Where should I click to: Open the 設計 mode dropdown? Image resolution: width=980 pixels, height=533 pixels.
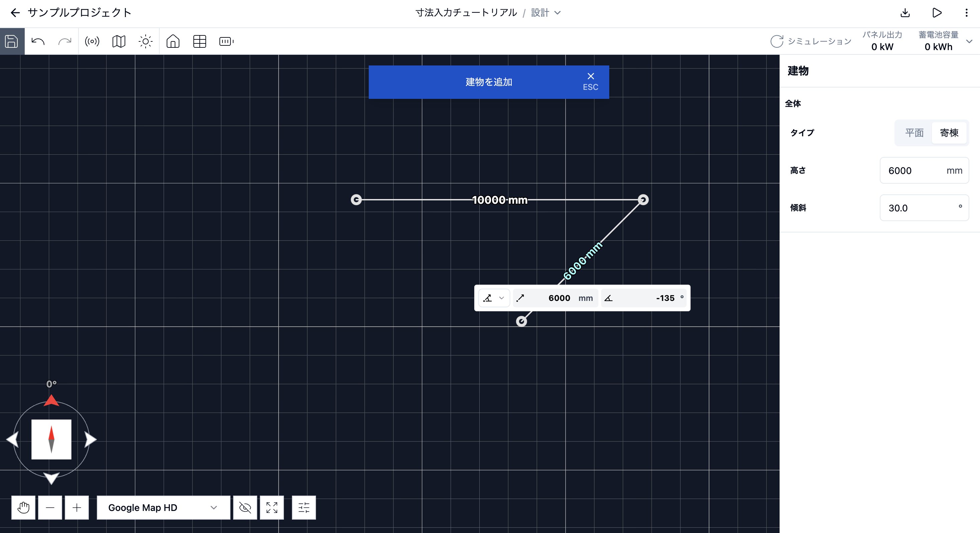[x=546, y=13]
